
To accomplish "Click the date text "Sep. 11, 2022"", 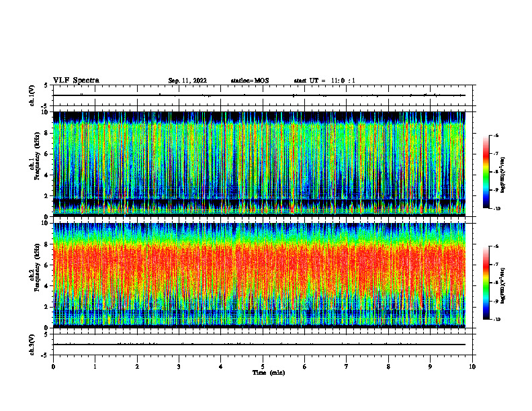I will tap(187, 81).
